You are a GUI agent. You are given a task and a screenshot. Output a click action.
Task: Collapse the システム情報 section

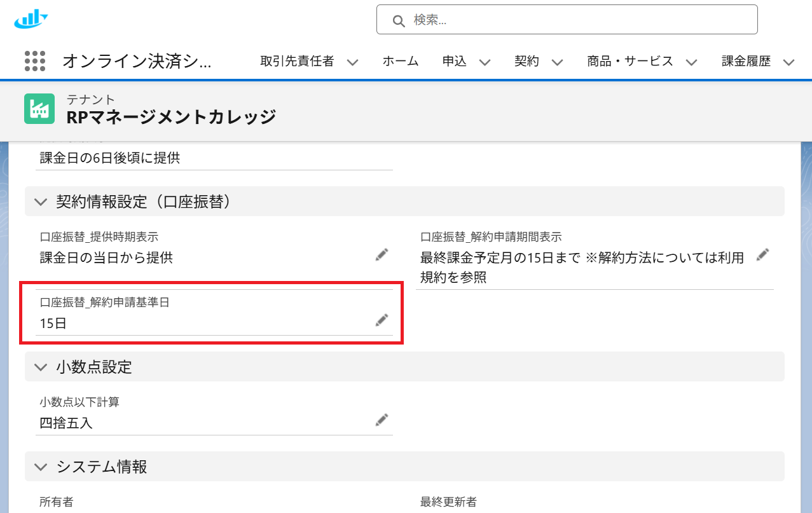click(41, 467)
